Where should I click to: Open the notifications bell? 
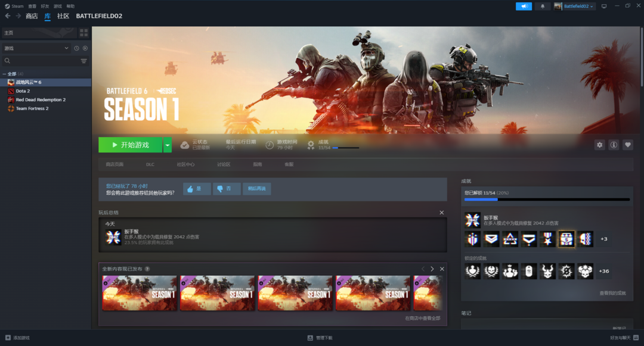tap(542, 7)
